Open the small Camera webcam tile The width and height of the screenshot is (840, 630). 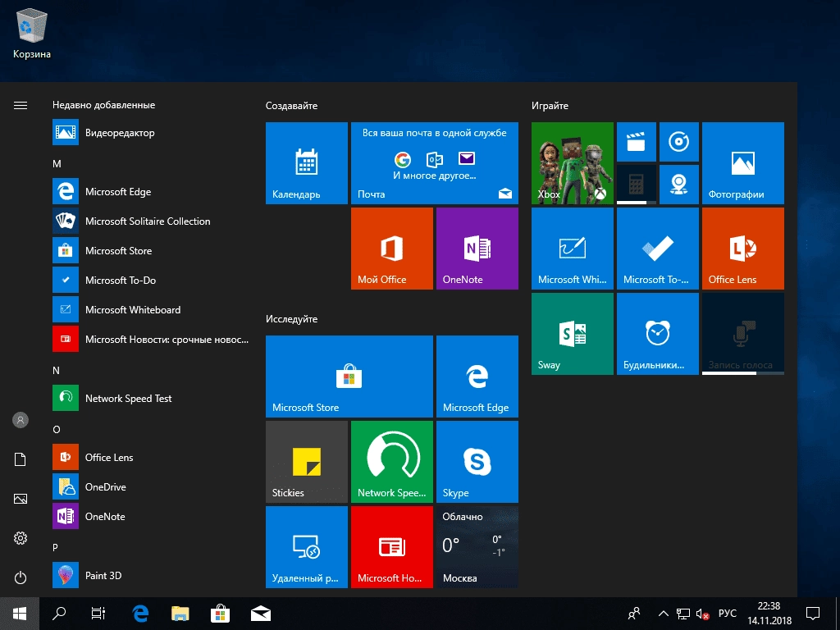(x=678, y=185)
